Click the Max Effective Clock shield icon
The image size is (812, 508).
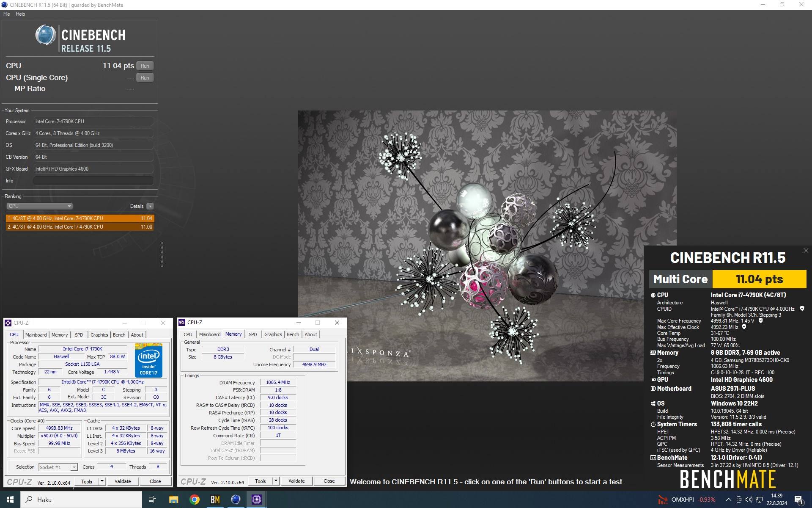tap(744, 327)
